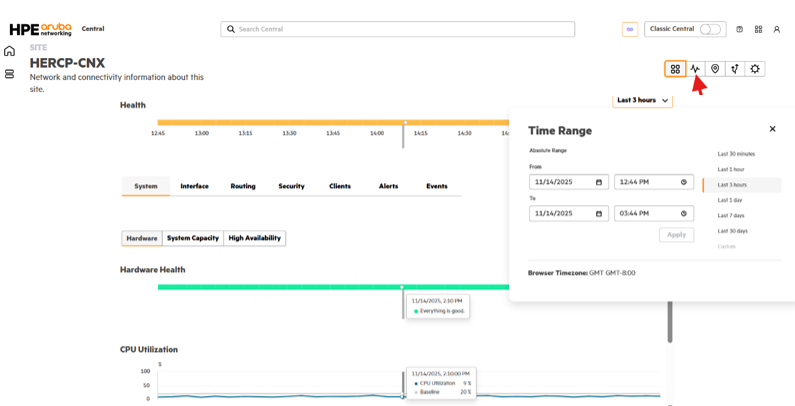Switch to the Routing tab
This screenshot has height=406, width=795.
pos(243,186)
